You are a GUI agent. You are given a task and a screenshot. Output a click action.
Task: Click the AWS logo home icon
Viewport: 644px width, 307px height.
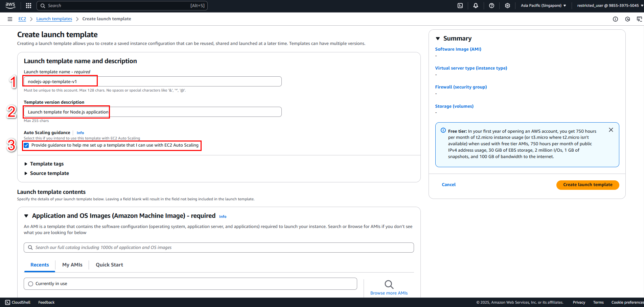coord(10,5)
